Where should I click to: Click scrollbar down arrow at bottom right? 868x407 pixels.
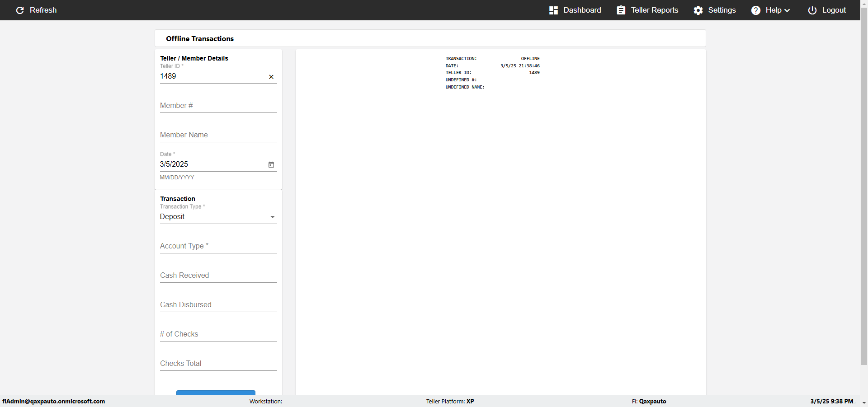click(864, 402)
